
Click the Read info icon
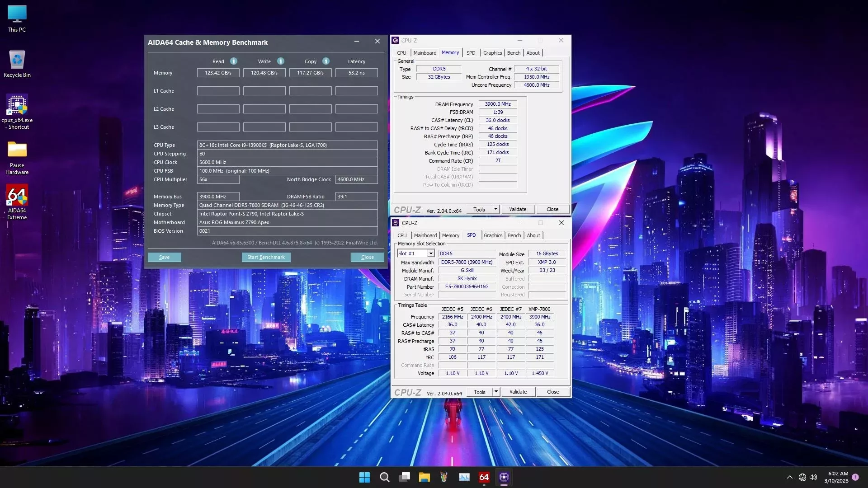(x=234, y=61)
